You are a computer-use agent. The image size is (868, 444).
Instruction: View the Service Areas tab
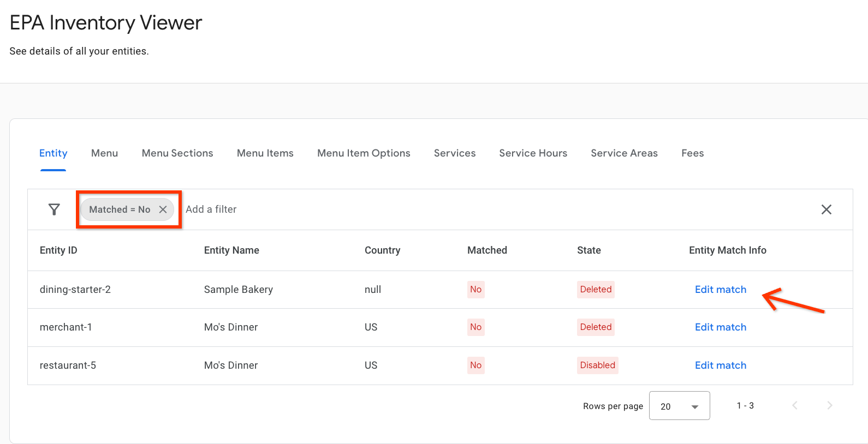point(624,153)
